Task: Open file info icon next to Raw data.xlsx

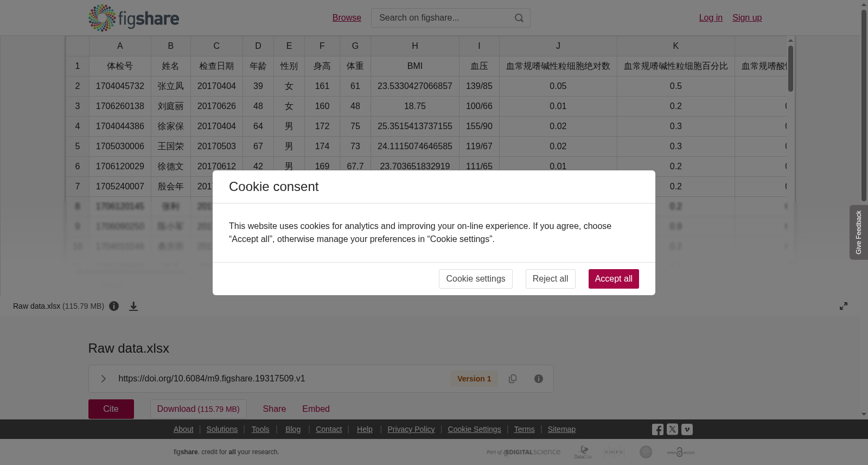Action: coord(114,306)
